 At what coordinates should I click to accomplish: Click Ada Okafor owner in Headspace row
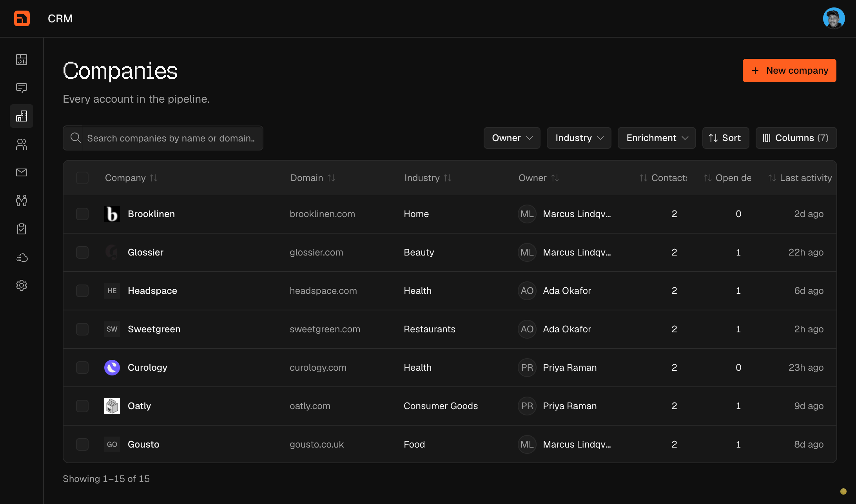(x=555, y=291)
